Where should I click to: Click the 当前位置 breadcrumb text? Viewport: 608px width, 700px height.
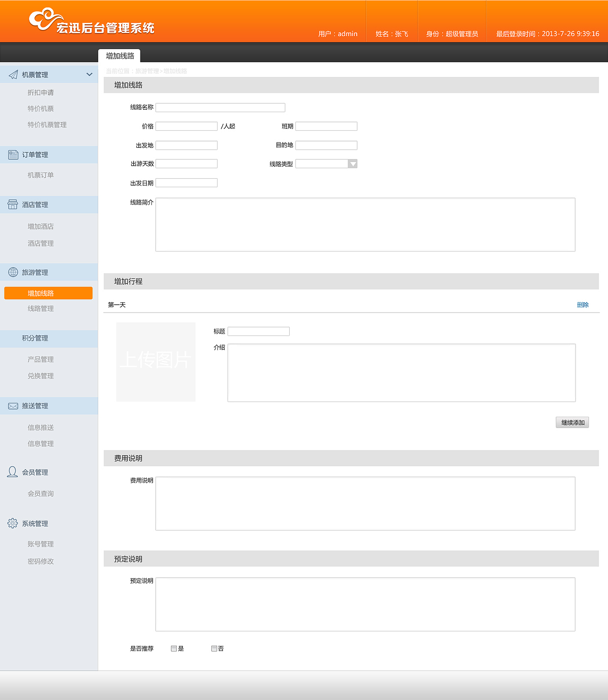146,71
